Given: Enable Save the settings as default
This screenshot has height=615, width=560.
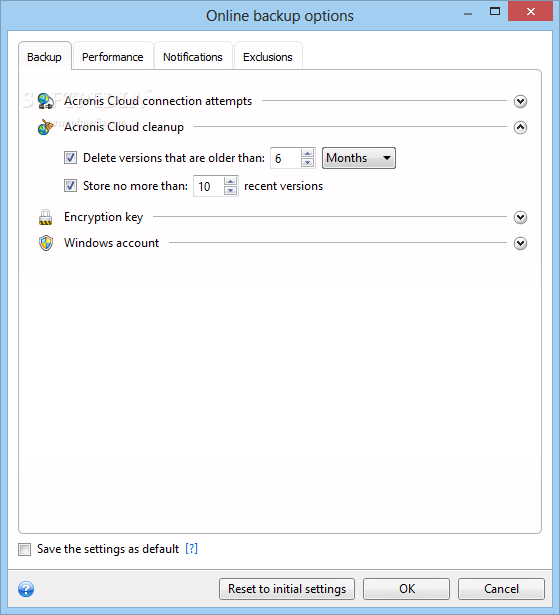Looking at the screenshot, I should (x=24, y=549).
